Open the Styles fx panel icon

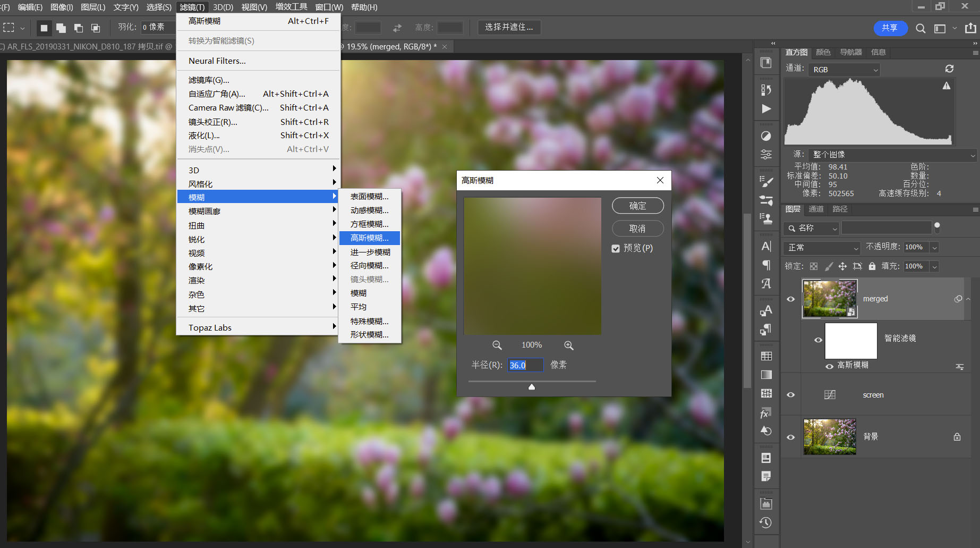[x=766, y=412]
